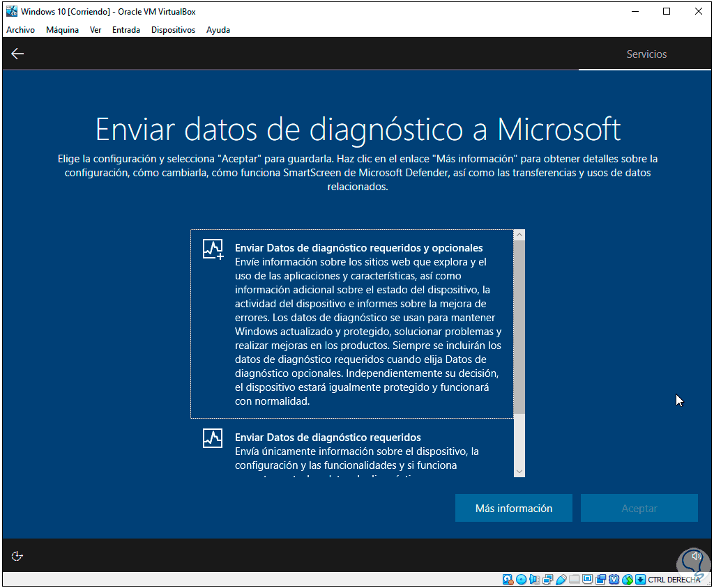Image resolution: width=714 pixels, height=588 pixels.
Task: Select Enviar Datos de diagnóstico requeridos y opcionales
Action: (x=352, y=324)
